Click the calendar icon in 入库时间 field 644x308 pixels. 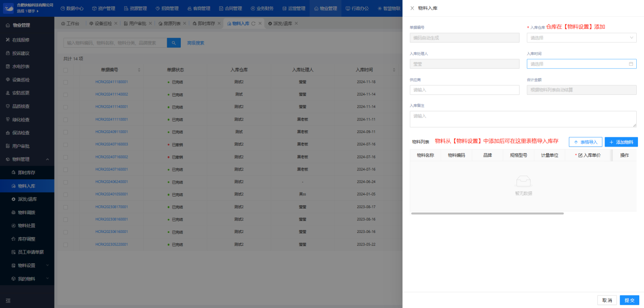(x=631, y=64)
